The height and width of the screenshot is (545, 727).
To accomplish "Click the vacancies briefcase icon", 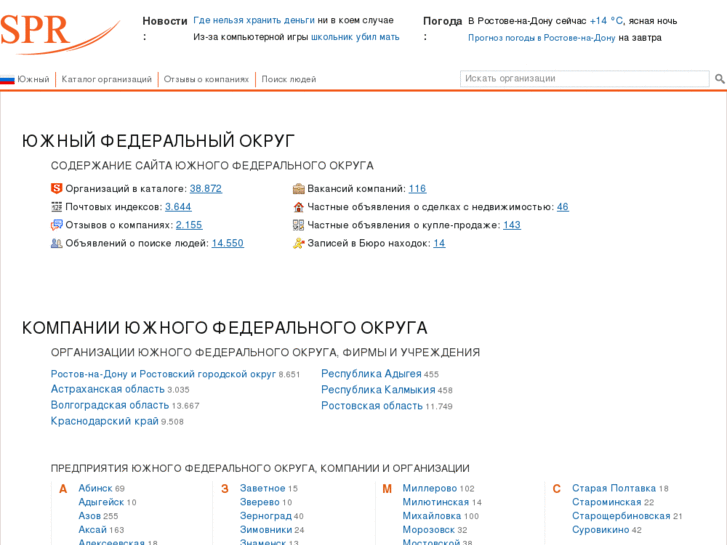I will (299, 188).
